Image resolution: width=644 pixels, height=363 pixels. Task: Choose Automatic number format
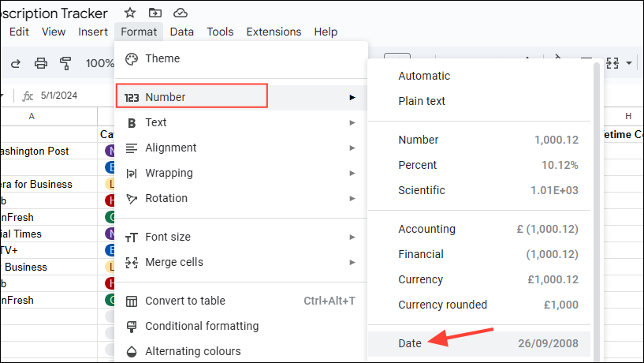tap(479, 76)
